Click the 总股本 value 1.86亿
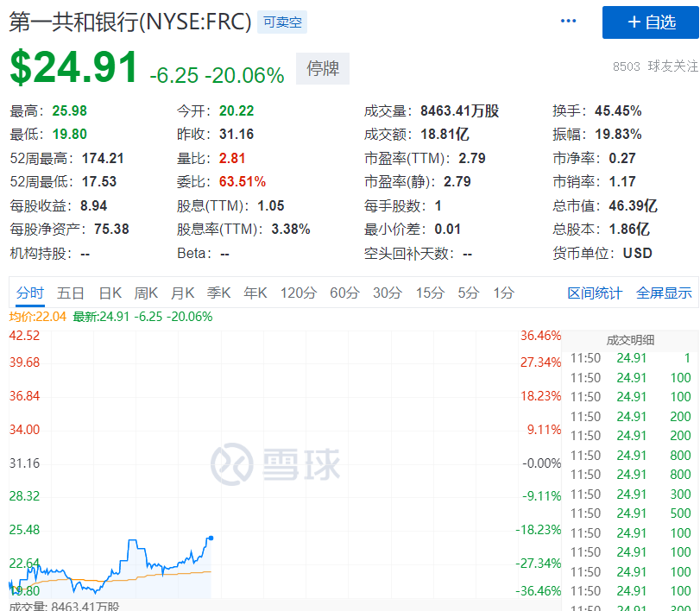Viewport: 700px width, 611px height. tap(629, 229)
